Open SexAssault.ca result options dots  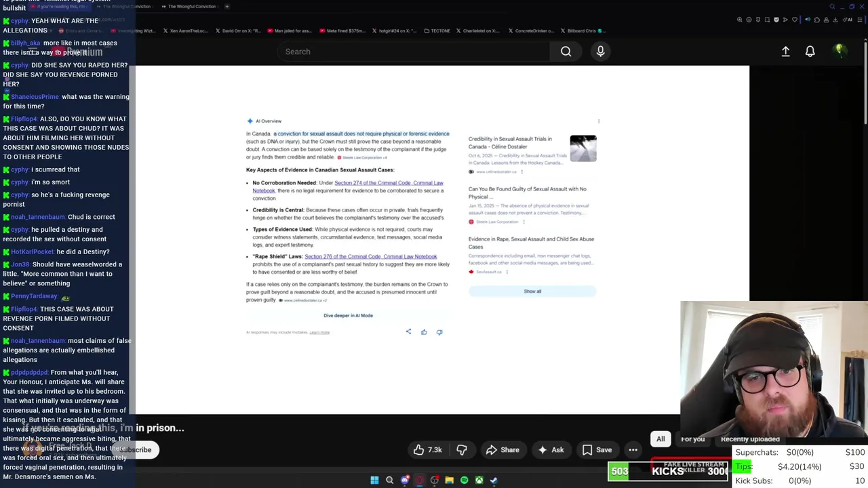(x=507, y=272)
